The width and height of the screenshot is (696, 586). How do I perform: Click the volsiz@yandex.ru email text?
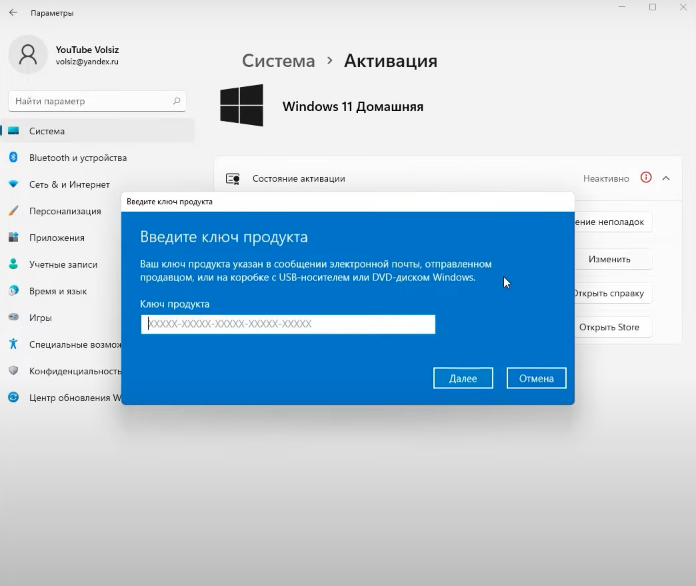coord(87,62)
